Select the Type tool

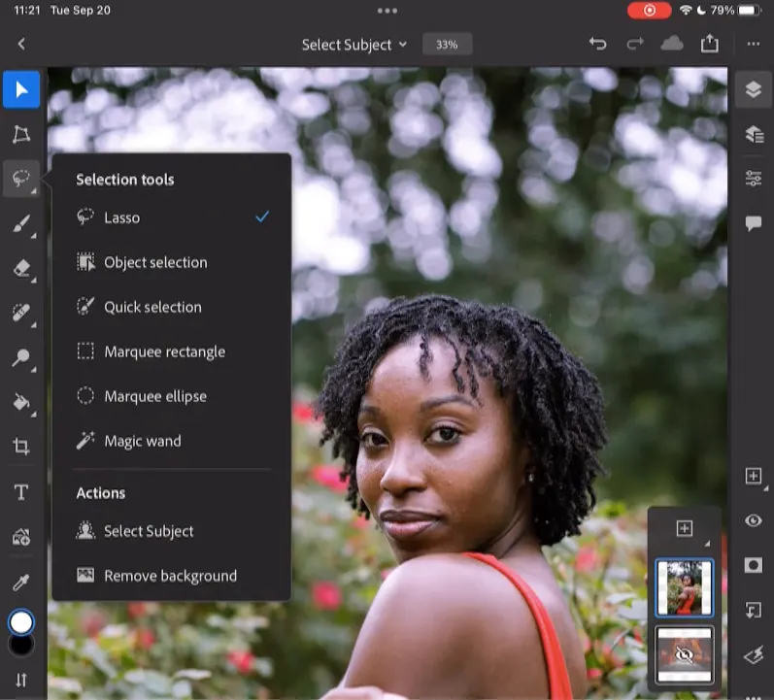coord(21,492)
